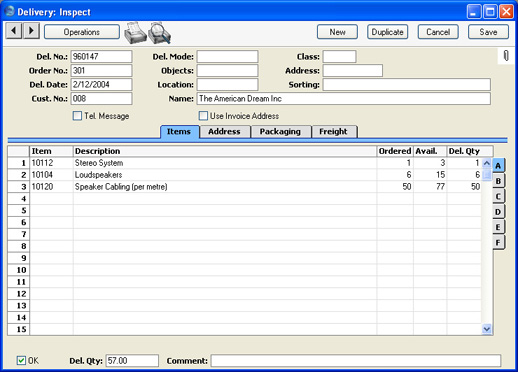The image size is (518, 372).
Task: Go to next delivery record arrow
Action: pyautogui.click(x=31, y=31)
